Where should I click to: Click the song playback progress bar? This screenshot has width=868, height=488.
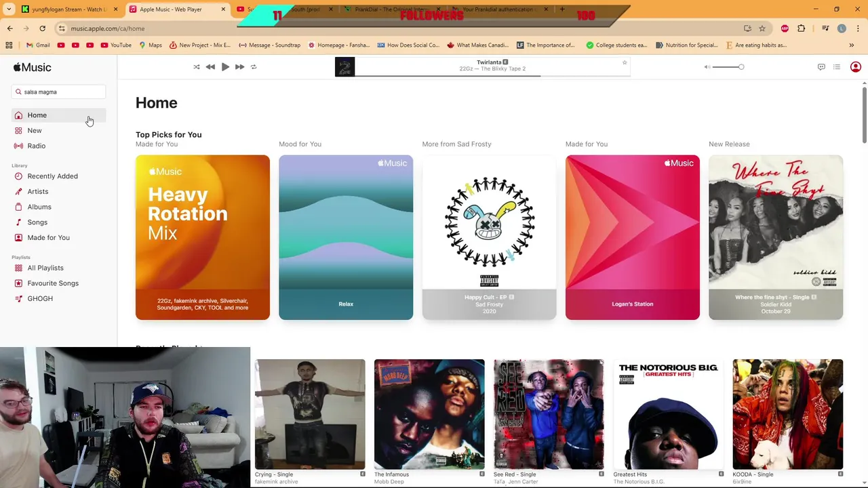tap(492, 76)
